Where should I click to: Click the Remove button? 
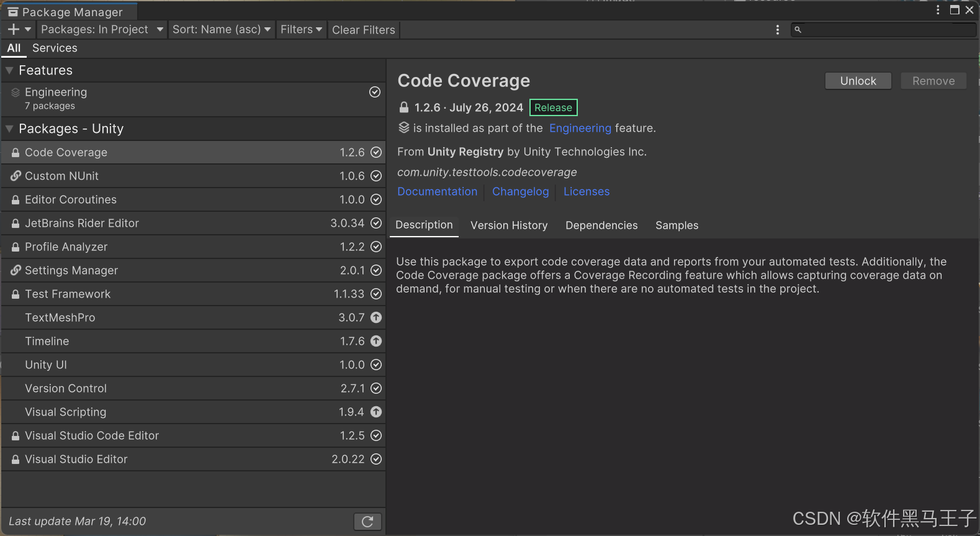click(933, 81)
